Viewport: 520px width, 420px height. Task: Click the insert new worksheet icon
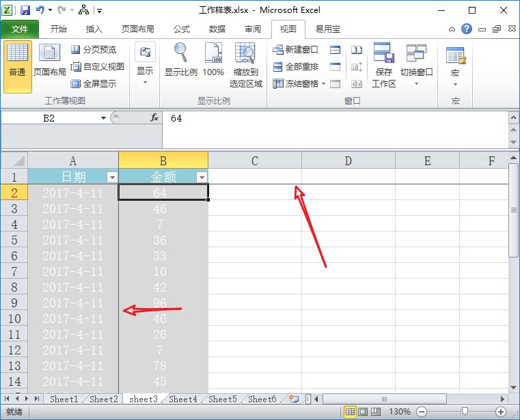pyautogui.click(x=294, y=399)
